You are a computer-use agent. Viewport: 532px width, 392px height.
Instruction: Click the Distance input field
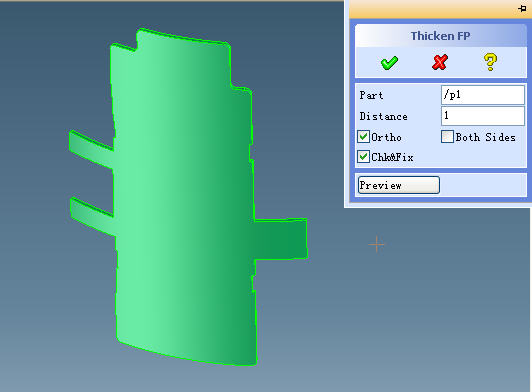tap(482, 116)
